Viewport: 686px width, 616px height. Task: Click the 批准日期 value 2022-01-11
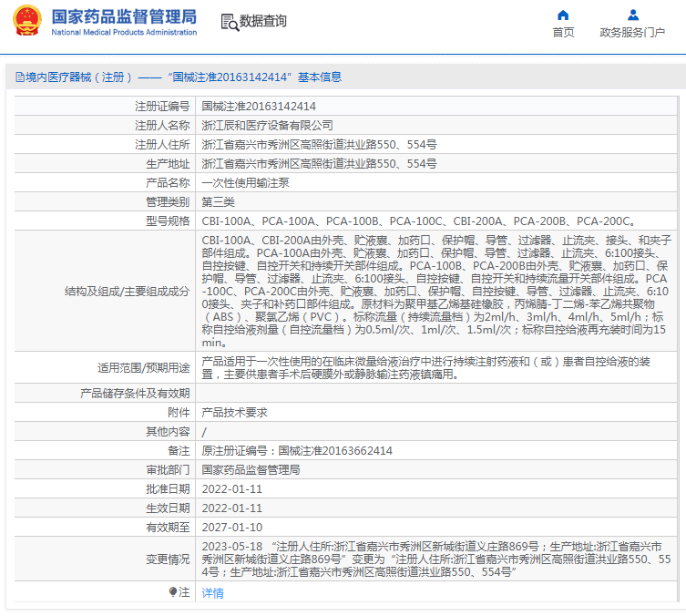(232, 489)
